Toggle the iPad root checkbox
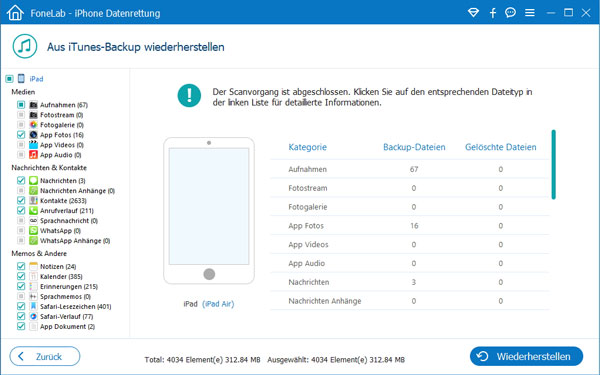The width and height of the screenshot is (600, 375). coord(9,79)
